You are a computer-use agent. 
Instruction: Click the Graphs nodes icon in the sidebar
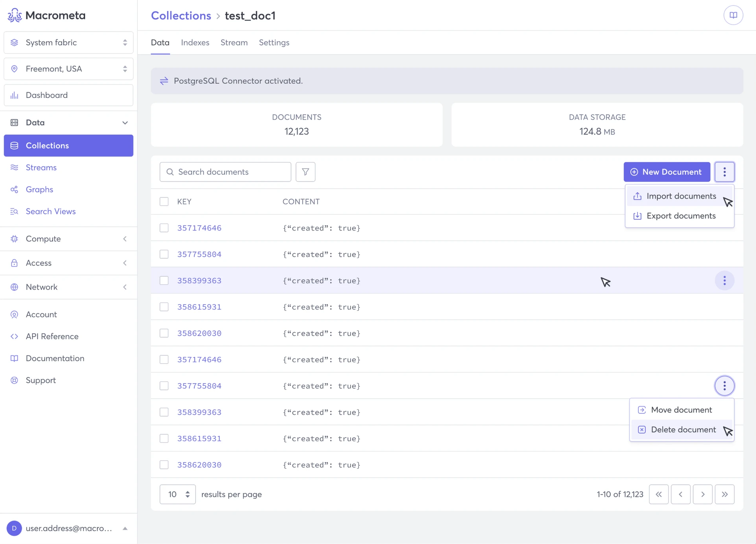[14, 189]
